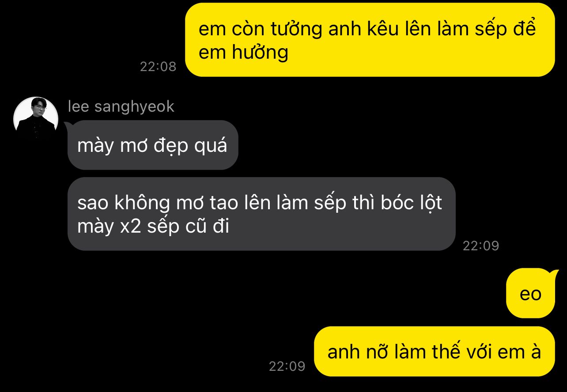Select the yellow message starting 'em còn tưởng'
The image size is (567, 392).
[370, 40]
